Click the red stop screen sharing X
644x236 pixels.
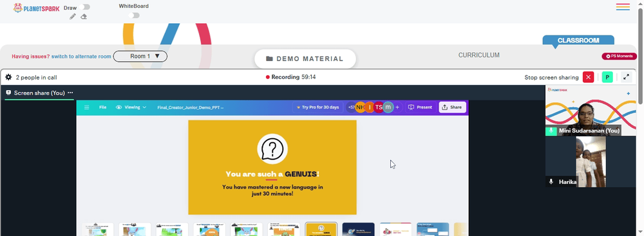point(588,77)
